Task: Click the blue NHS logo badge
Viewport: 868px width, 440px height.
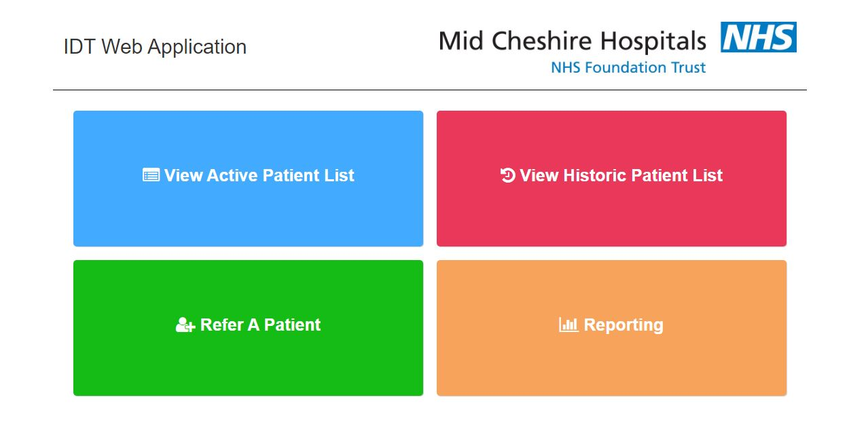Action: [759, 37]
